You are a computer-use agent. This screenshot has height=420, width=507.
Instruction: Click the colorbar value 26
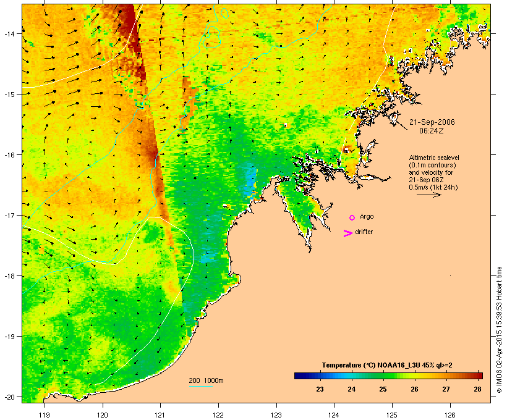point(414,389)
